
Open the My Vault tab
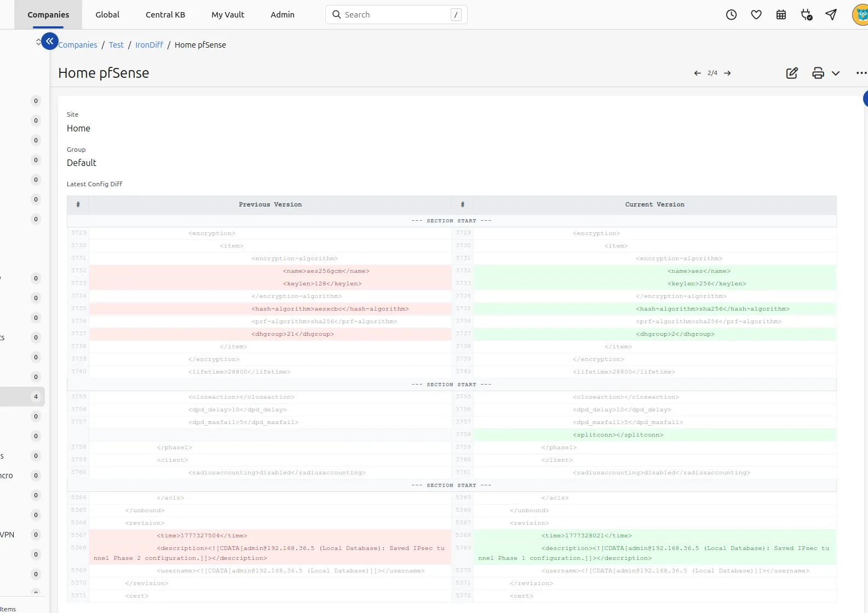point(228,15)
